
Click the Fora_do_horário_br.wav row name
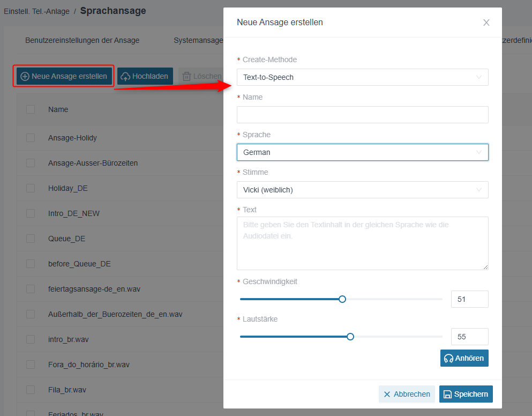[x=89, y=365]
